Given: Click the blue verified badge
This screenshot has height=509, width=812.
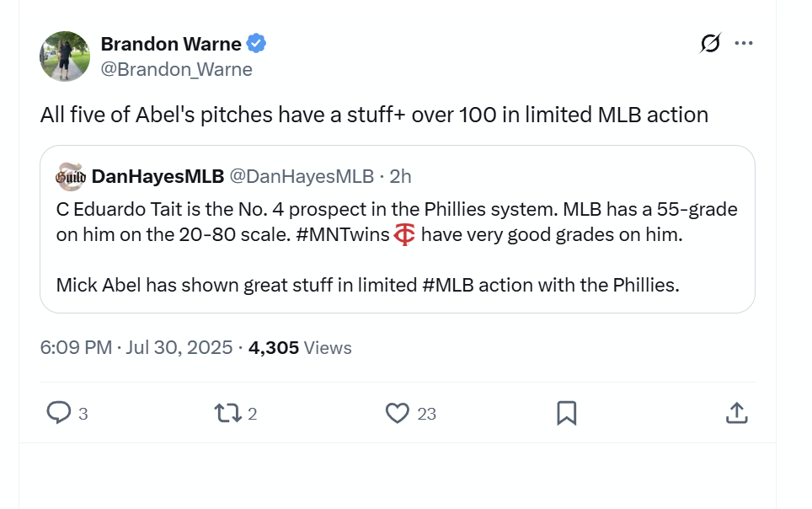Looking at the screenshot, I should pos(256,44).
